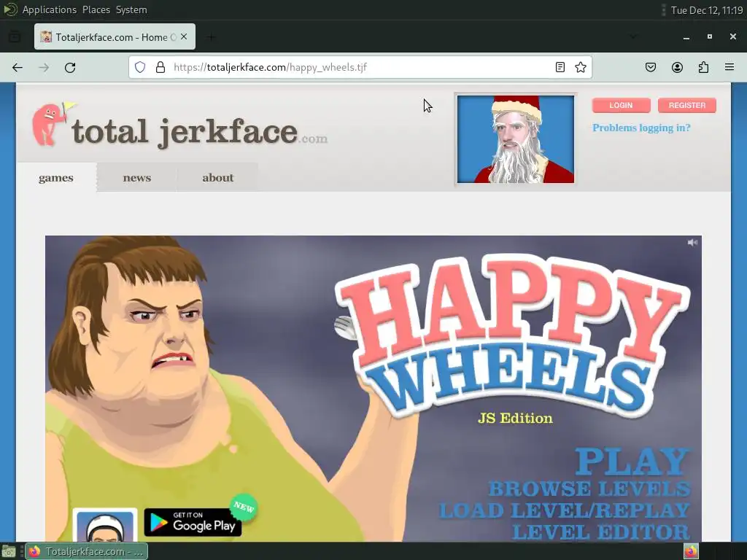Toggle reader view icon in address bar
Viewport: 747px width, 560px height.
click(560, 67)
